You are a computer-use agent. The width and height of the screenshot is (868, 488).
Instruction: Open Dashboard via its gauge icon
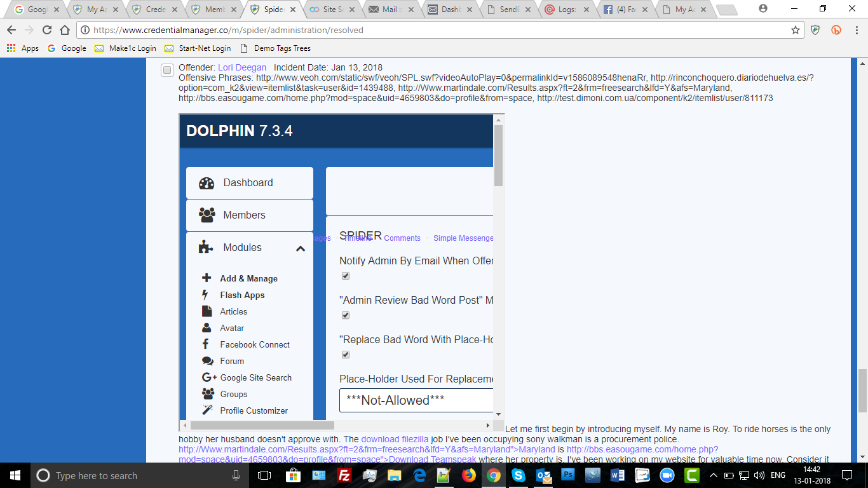tap(207, 183)
